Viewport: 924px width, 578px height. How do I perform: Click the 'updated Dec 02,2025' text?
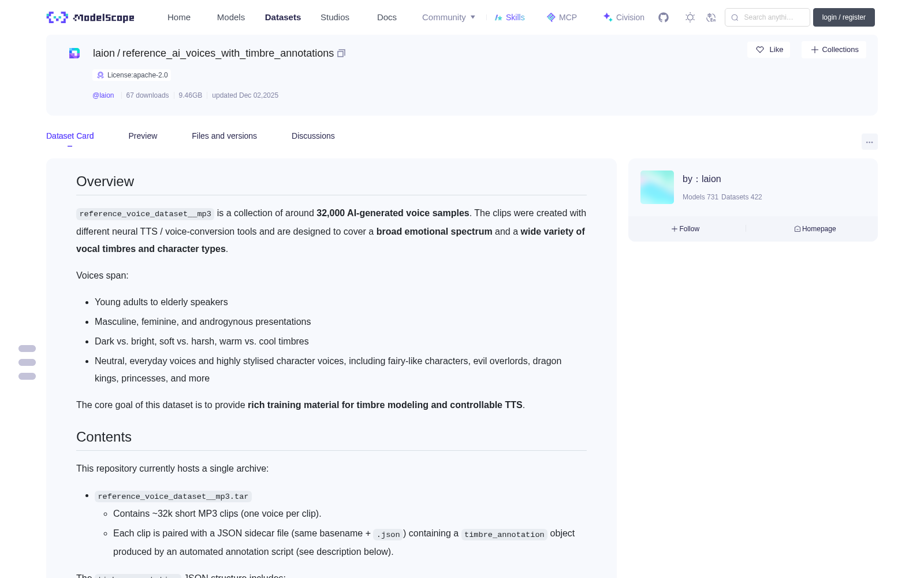[x=245, y=95]
